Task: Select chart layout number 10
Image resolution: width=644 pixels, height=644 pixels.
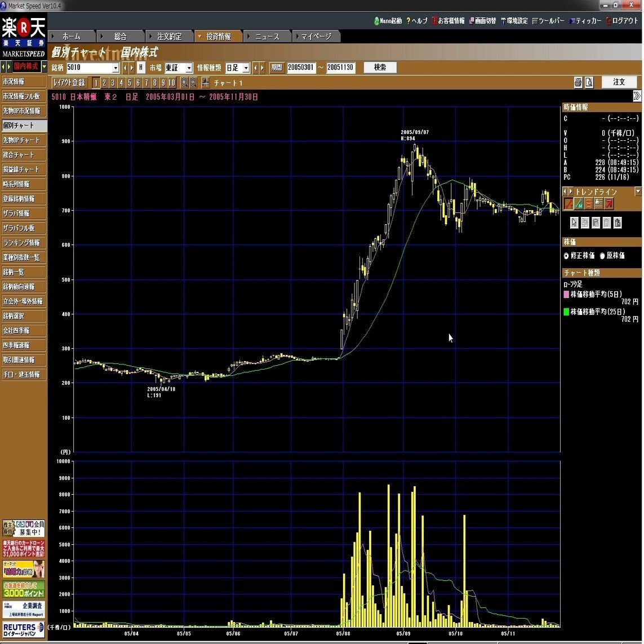Action: 172,83
